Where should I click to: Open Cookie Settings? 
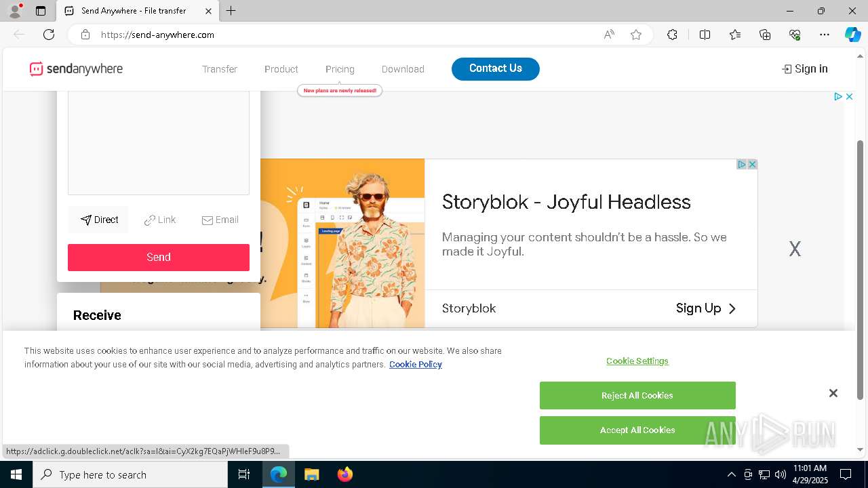coord(637,361)
